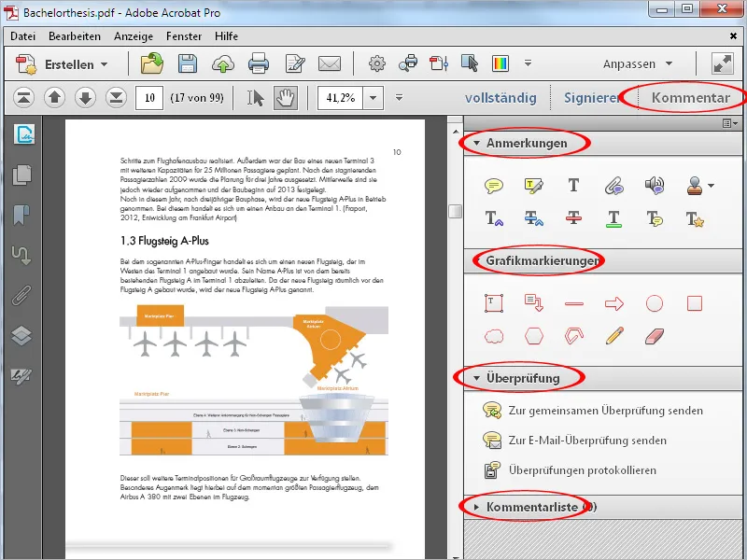This screenshot has width=747, height=560.
Task: Record audio comment with speaker icon
Action: coord(655,185)
